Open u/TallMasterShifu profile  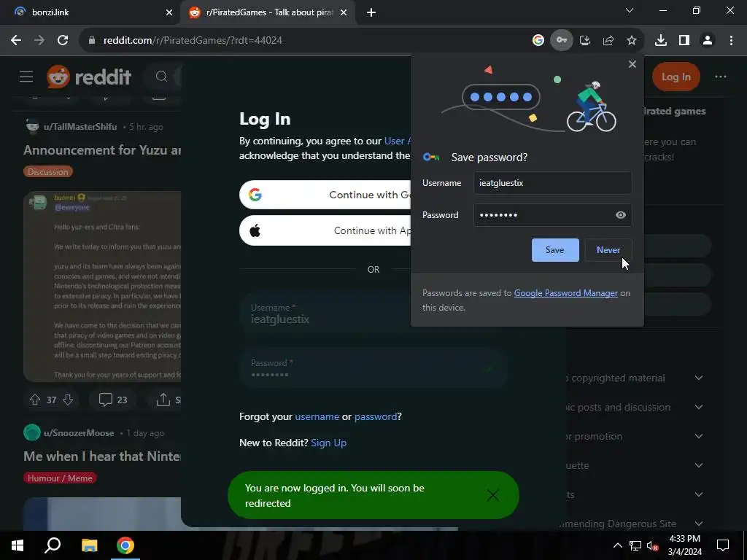(80, 127)
